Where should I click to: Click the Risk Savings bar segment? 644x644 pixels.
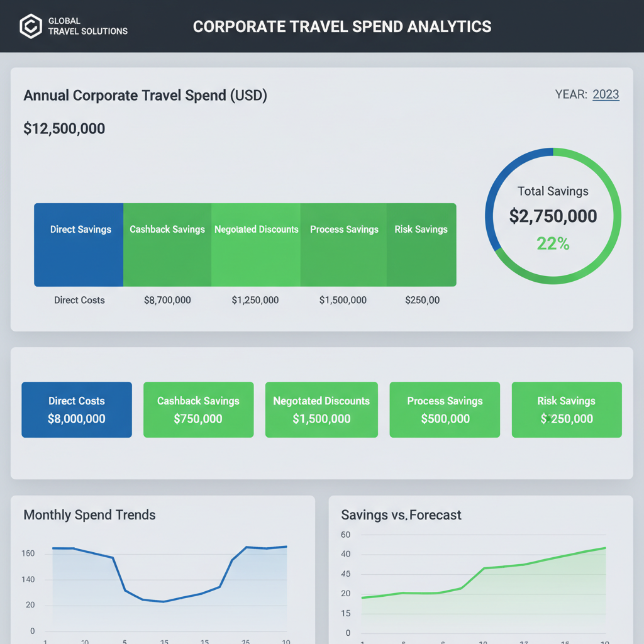pyautogui.click(x=421, y=245)
